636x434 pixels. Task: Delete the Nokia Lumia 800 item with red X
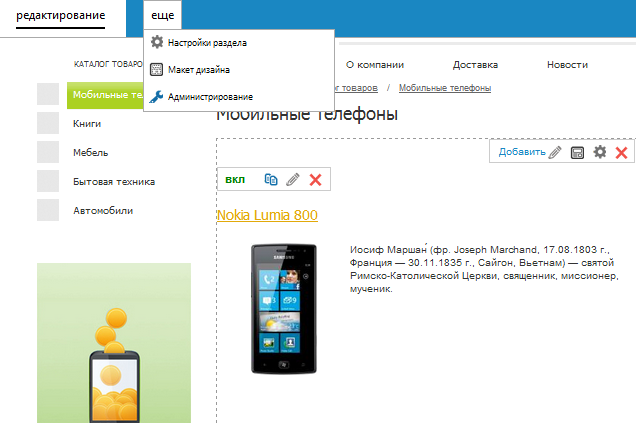tap(316, 180)
